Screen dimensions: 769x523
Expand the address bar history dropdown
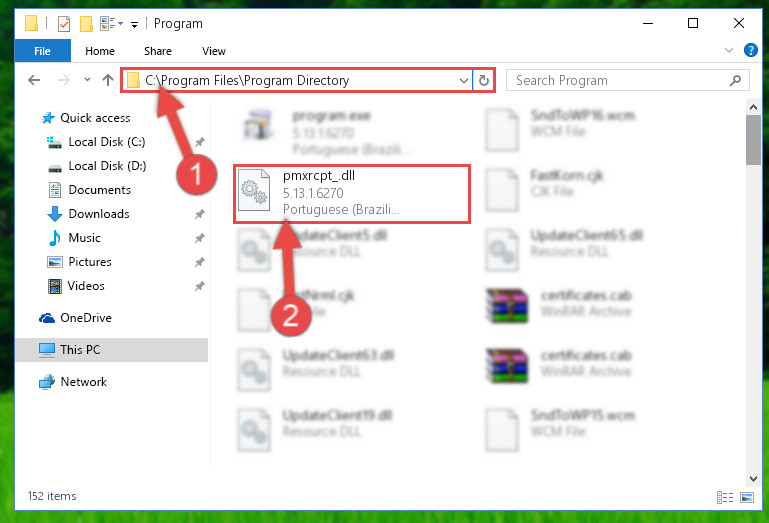[x=463, y=80]
